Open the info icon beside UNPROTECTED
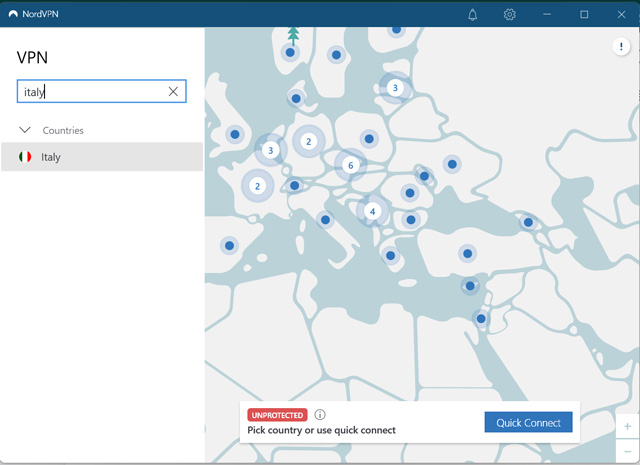This screenshot has height=465, width=640. pos(320,414)
